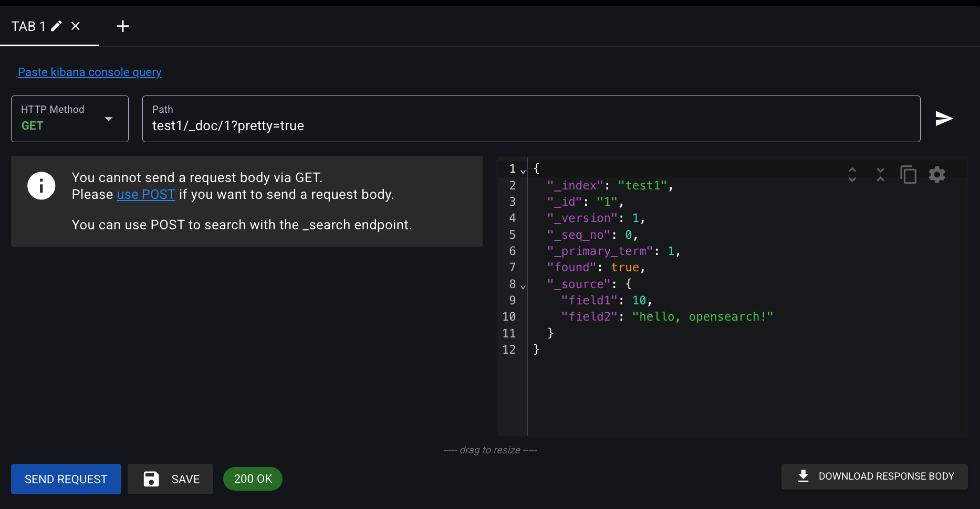Focus the Path input field

(x=530, y=126)
